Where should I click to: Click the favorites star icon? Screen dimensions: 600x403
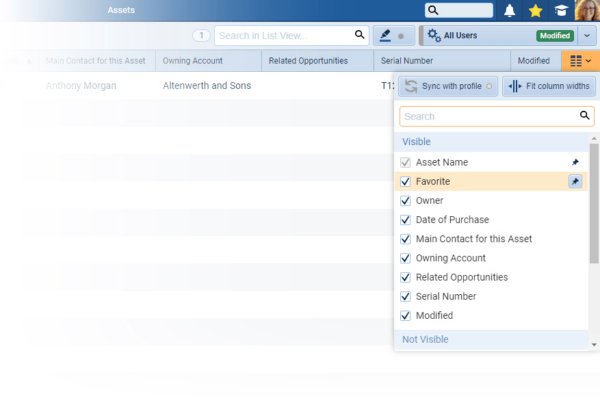coord(536,11)
